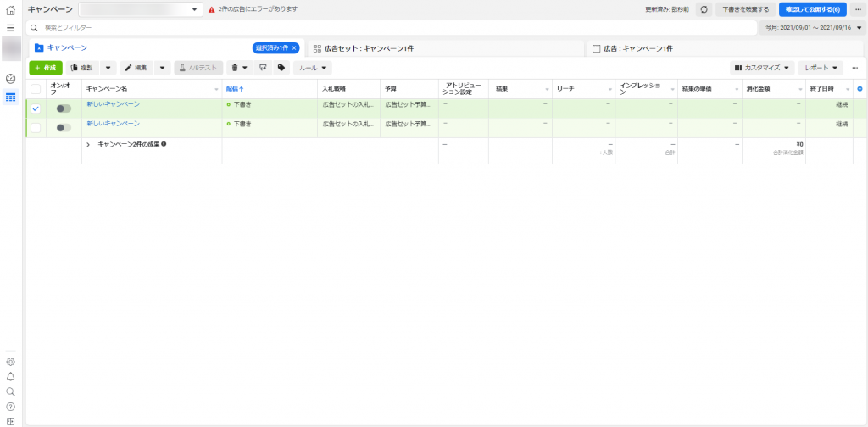Image resolution: width=868 pixels, height=427 pixels.
Task: Click the green 作成 button
Action: 46,68
